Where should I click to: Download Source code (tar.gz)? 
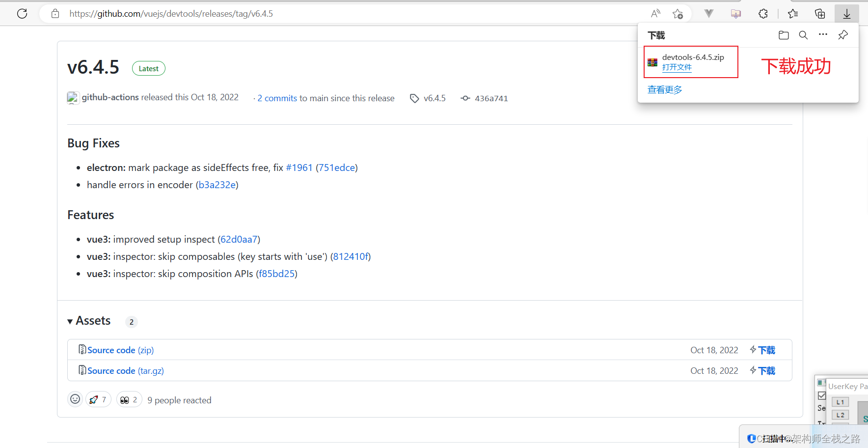[x=126, y=370]
